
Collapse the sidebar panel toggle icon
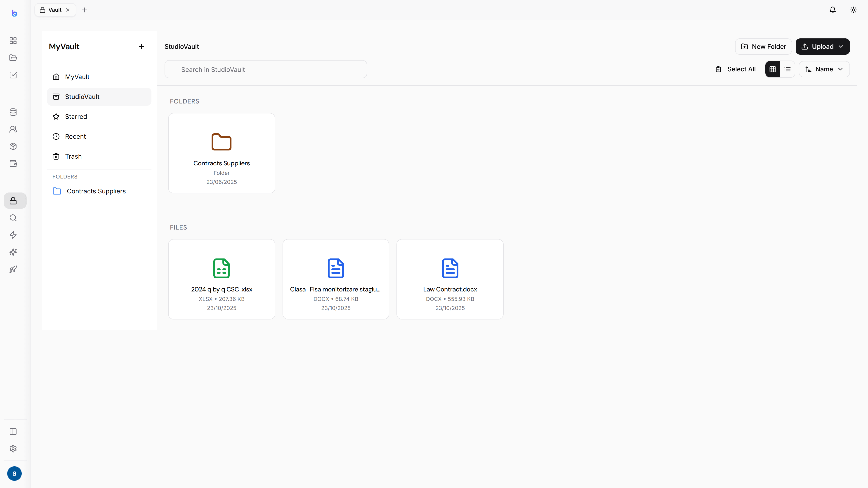point(13,432)
